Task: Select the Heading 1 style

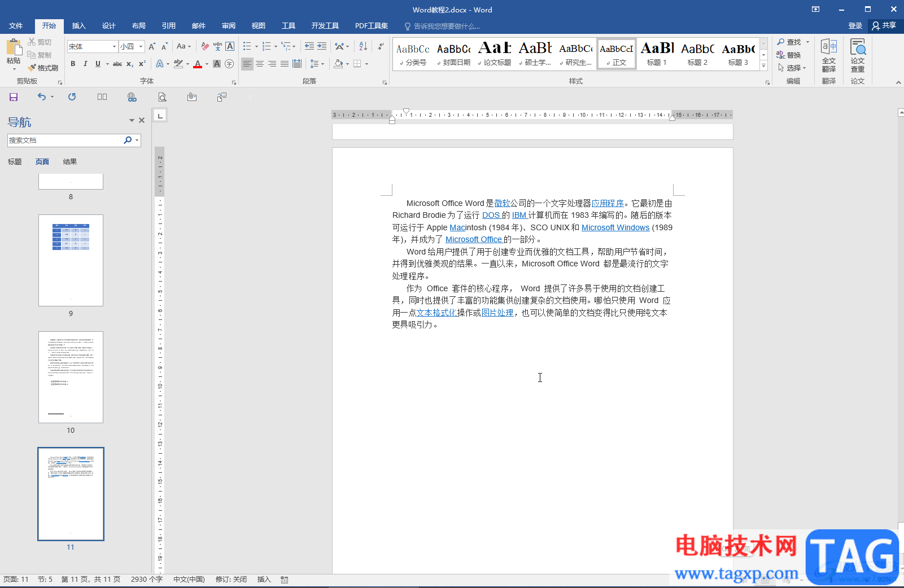Action: [x=657, y=54]
